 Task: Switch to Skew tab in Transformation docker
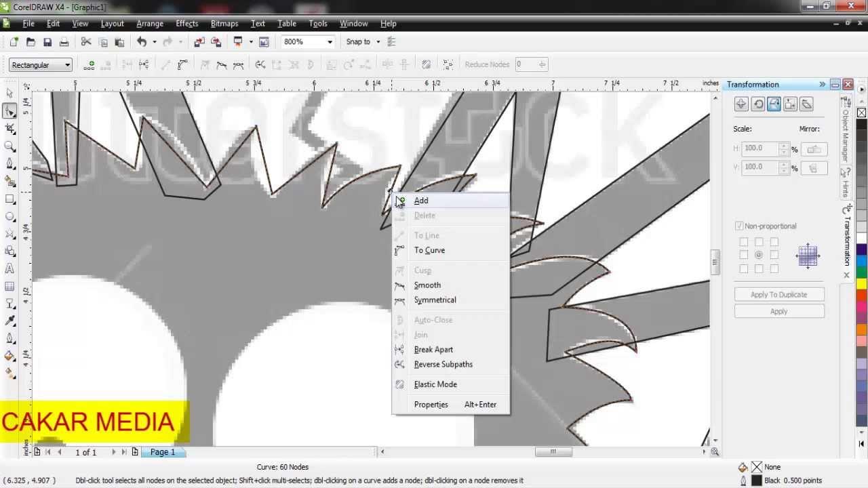(x=806, y=104)
